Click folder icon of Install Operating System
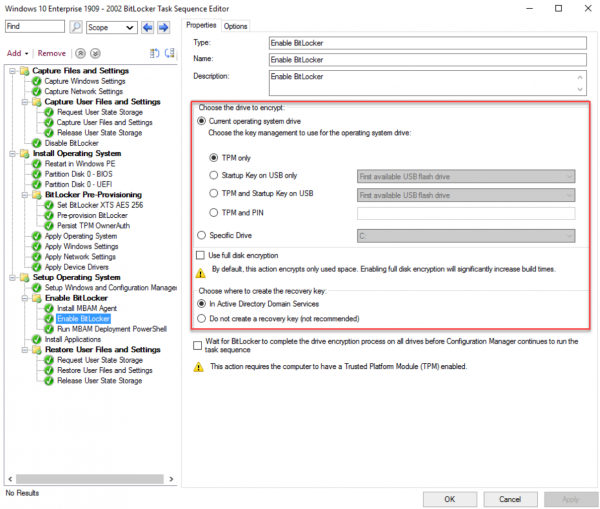 (x=24, y=153)
